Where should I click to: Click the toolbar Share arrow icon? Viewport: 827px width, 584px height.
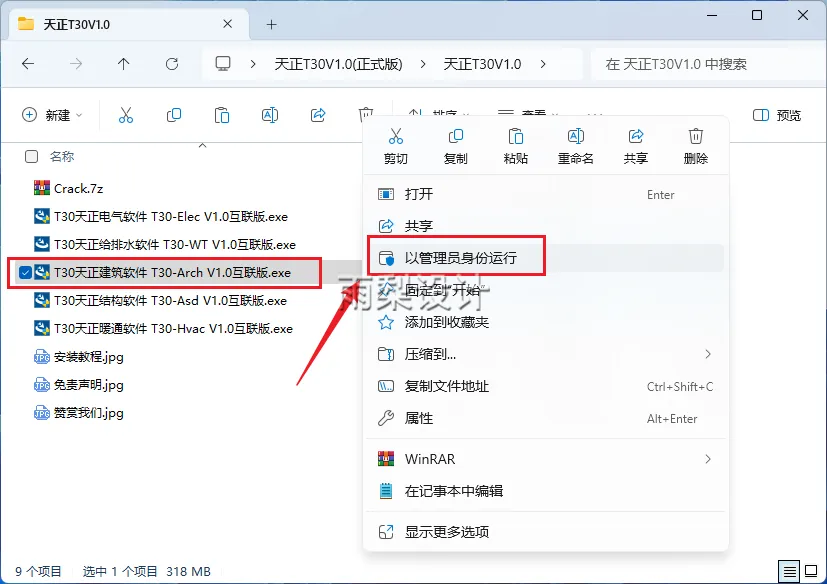click(318, 115)
